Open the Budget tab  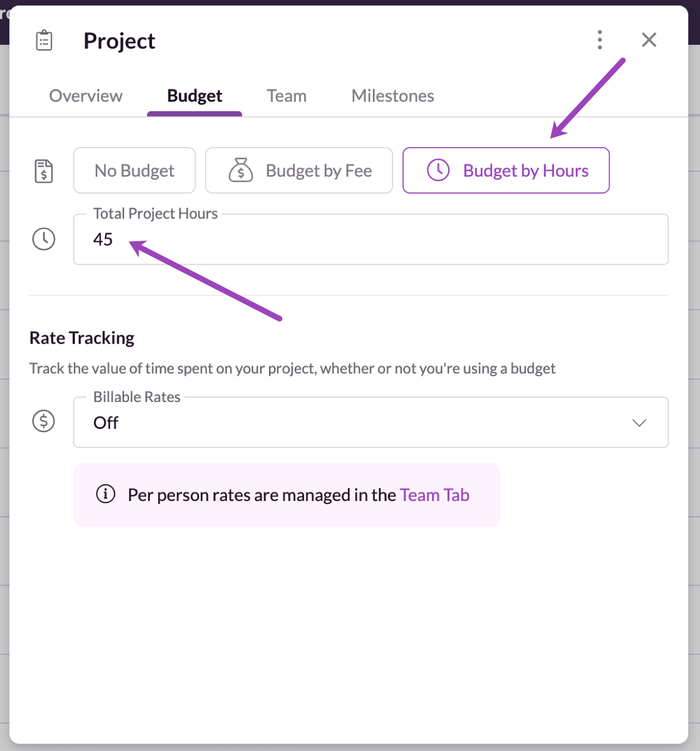[x=195, y=96]
